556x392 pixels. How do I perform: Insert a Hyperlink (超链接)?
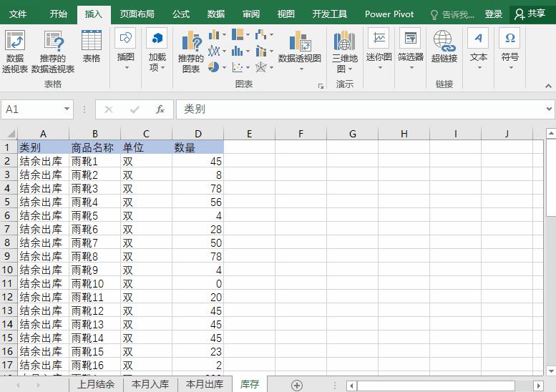click(444, 46)
